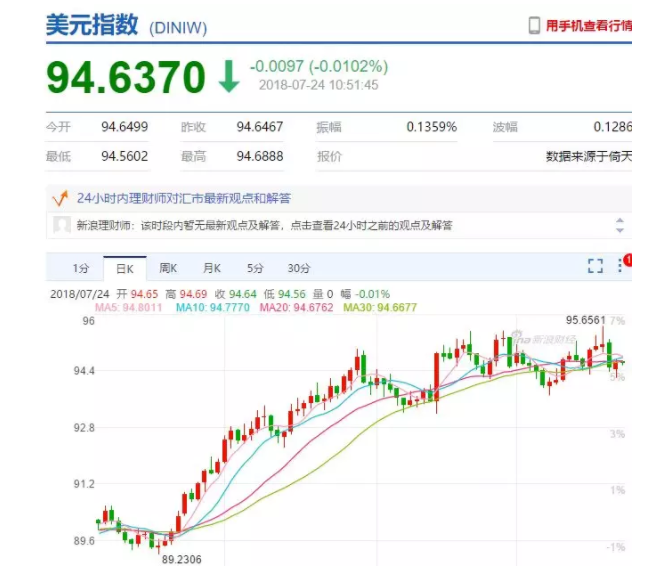Open the 月K chart tab
This screenshot has width=652, height=582.
(x=211, y=268)
